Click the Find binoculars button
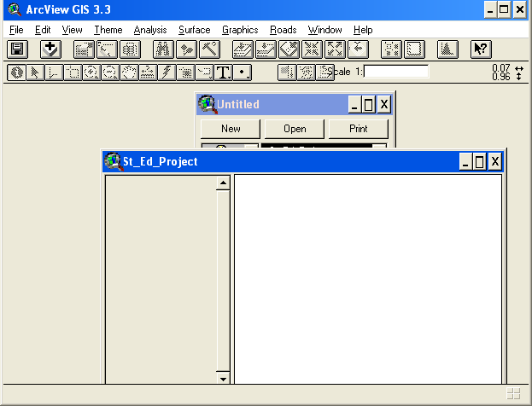 coord(163,49)
